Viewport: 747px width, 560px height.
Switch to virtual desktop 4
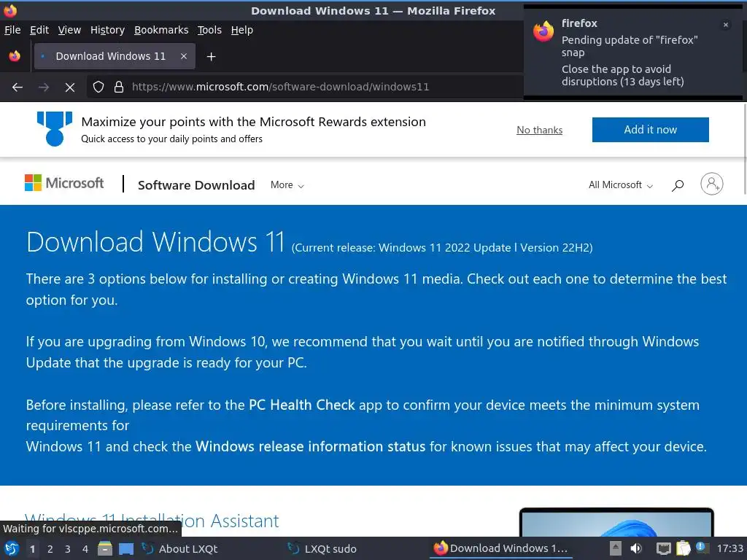pos(85,549)
